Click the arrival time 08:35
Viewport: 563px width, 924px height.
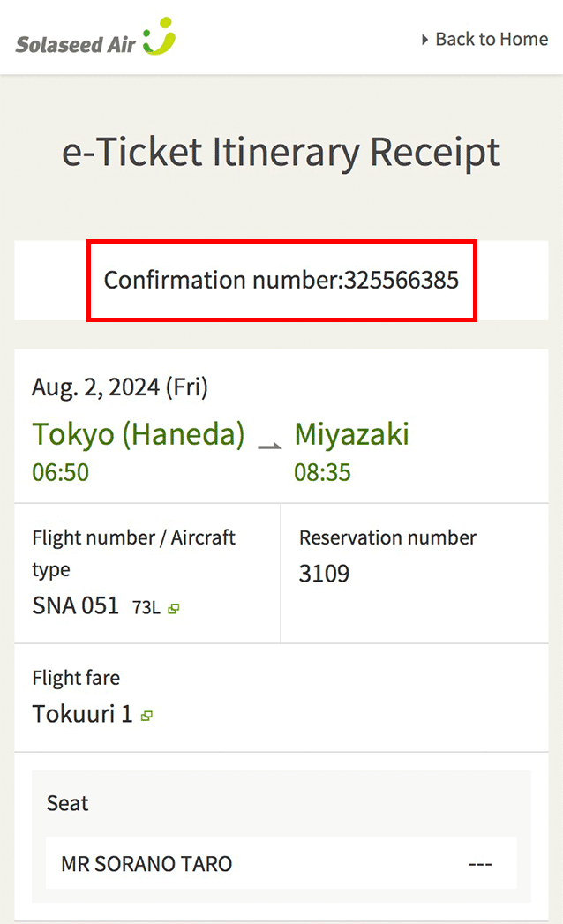click(x=322, y=472)
